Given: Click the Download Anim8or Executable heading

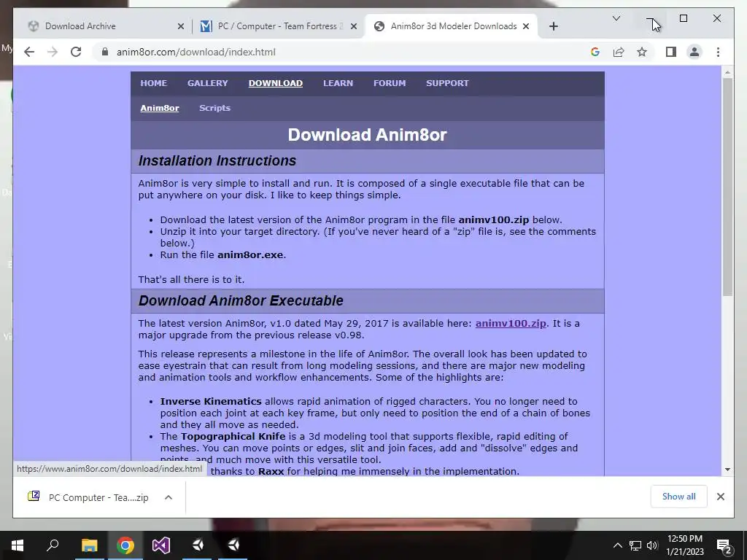Looking at the screenshot, I should (241, 300).
